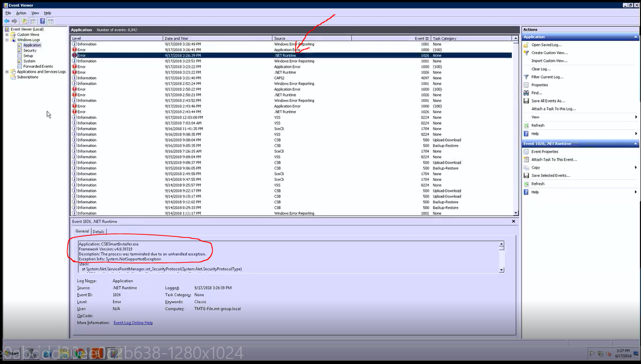Image resolution: width=641 pixels, height=364 pixels.
Task: Click the Save All Events As disk icon
Action: (526, 101)
